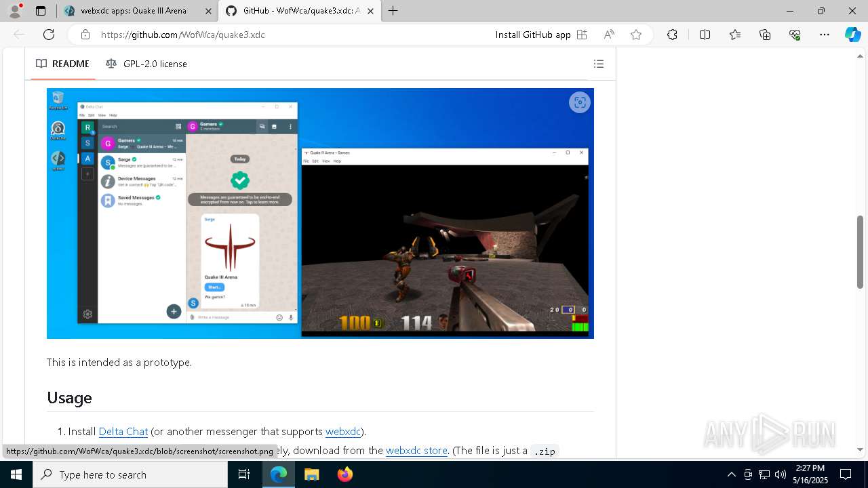Click the Usage heading
This screenshot has width=868, height=488.
[x=69, y=398]
